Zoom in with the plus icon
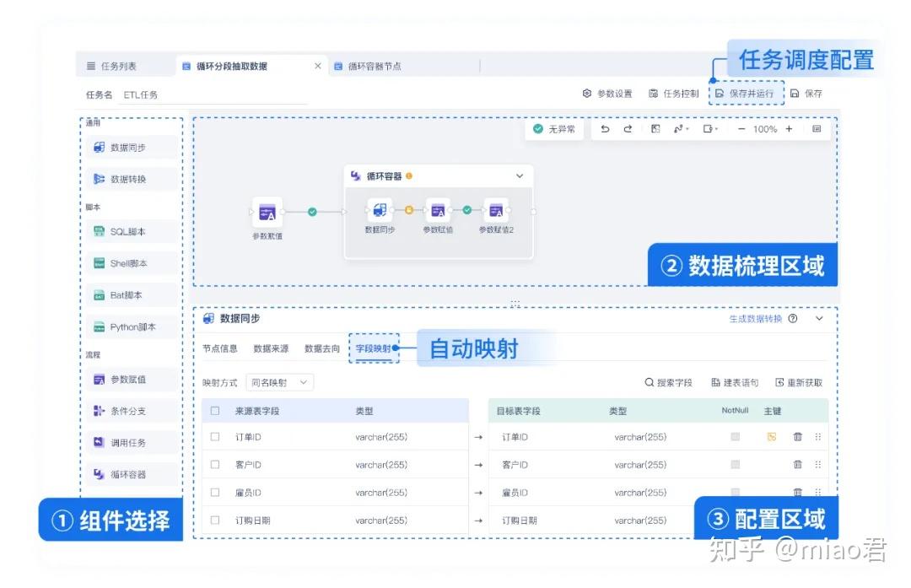911x588 pixels. click(789, 129)
